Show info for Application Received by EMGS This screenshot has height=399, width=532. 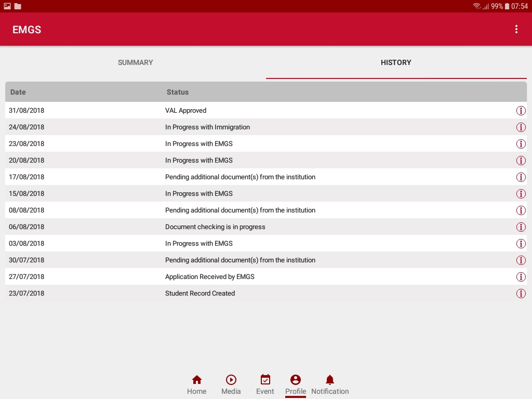521,277
